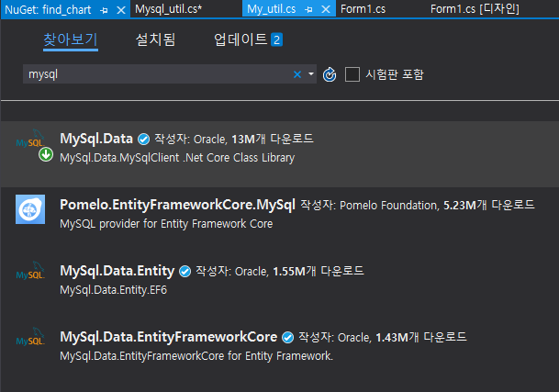Select the 설치됨 installed tab

point(155,39)
